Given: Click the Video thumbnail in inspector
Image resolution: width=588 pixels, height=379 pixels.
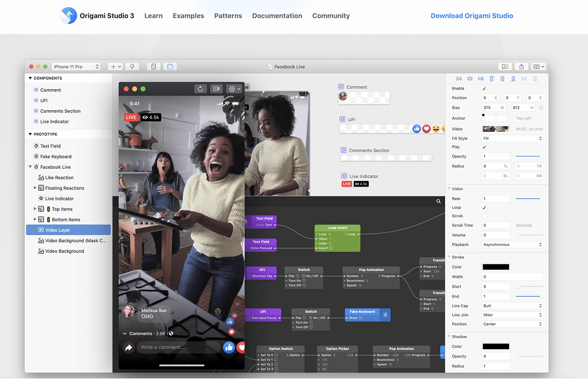Looking at the screenshot, I should tap(496, 129).
